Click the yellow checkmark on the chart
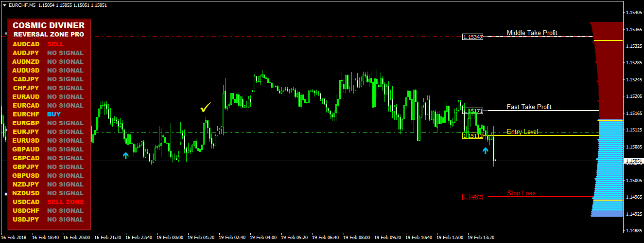 coord(206,107)
